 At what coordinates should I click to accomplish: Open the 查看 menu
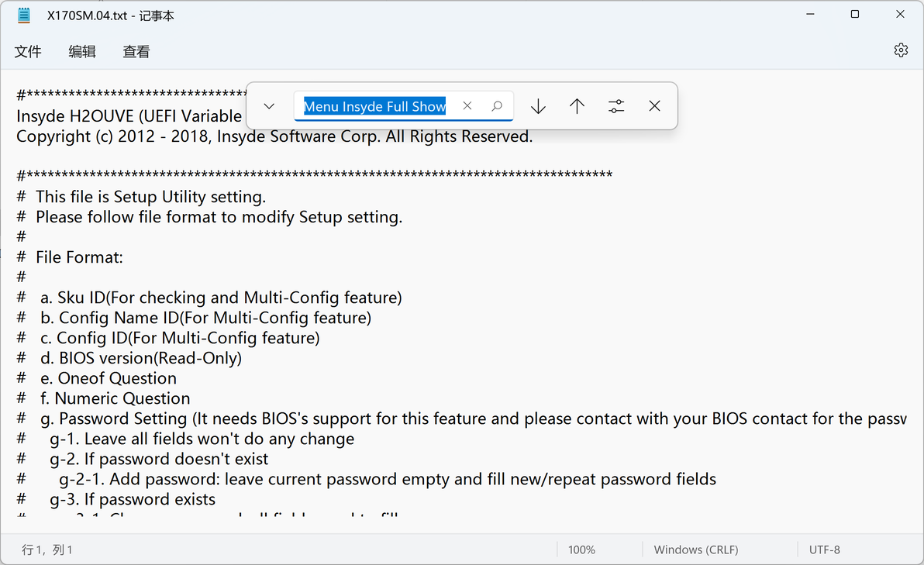(x=136, y=51)
